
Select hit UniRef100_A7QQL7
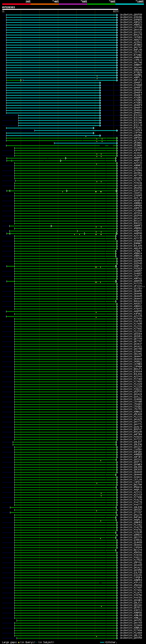pyautogui.click(x=131, y=251)
